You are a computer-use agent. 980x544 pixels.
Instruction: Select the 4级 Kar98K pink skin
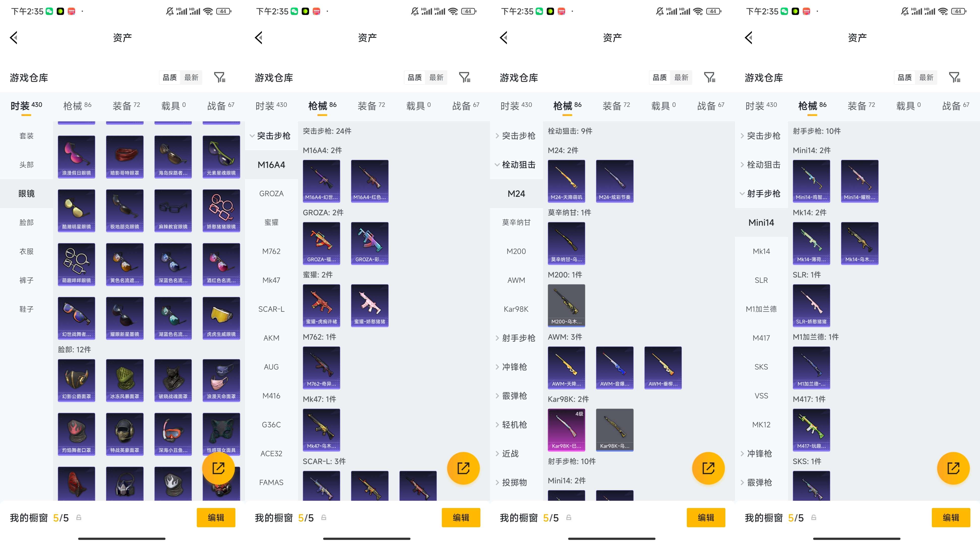point(566,430)
